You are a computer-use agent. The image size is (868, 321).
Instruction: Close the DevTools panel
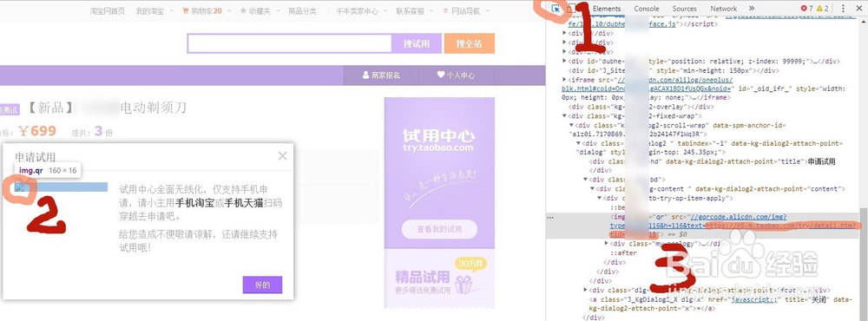(859, 9)
